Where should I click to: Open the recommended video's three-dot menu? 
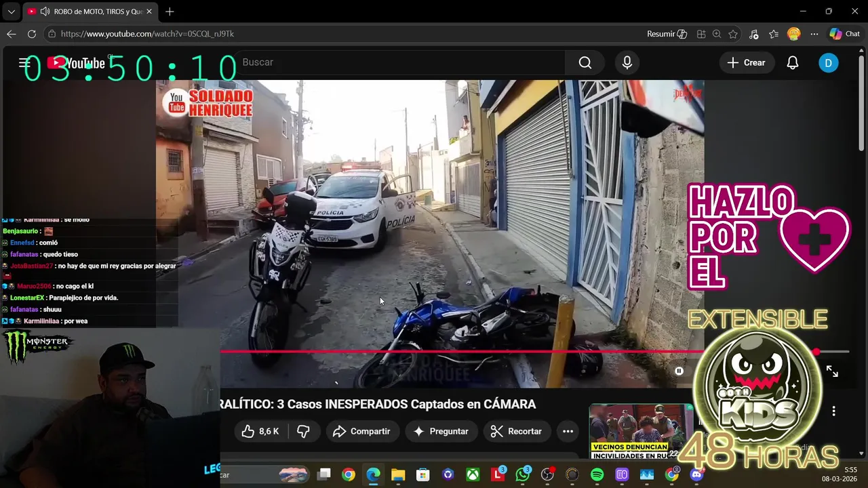coord(833,411)
